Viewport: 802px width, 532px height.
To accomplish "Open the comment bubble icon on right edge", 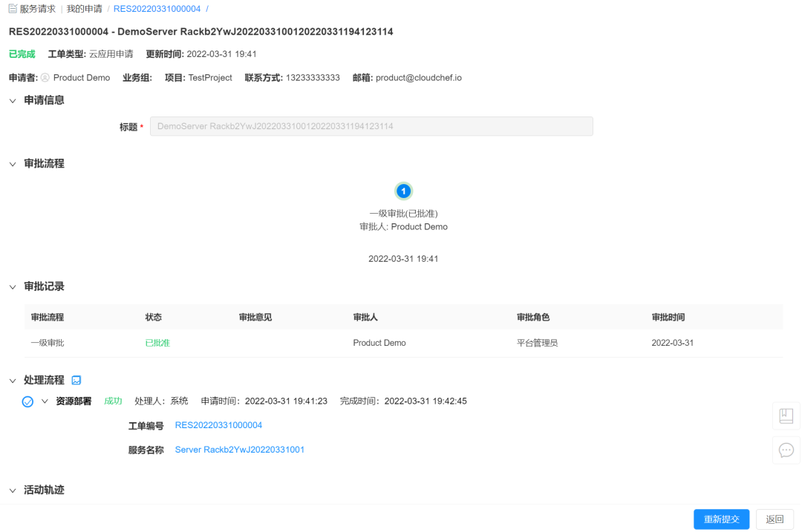I will [786, 450].
